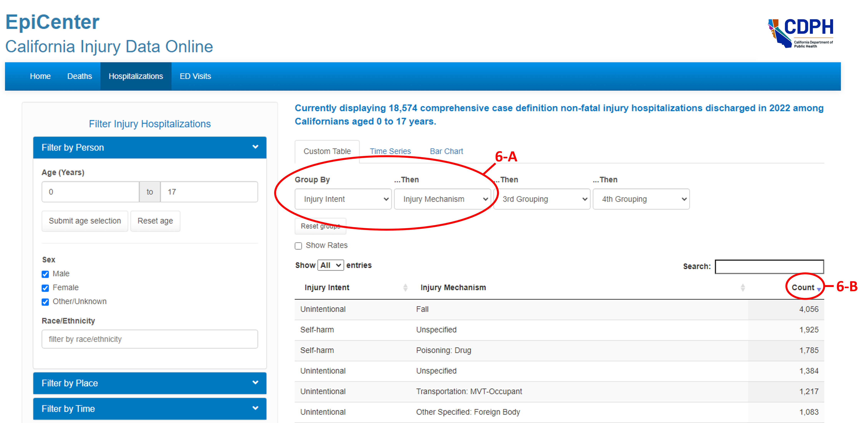Open the 3rd Grouping dropdown
The image size is (868, 423).
(x=541, y=199)
